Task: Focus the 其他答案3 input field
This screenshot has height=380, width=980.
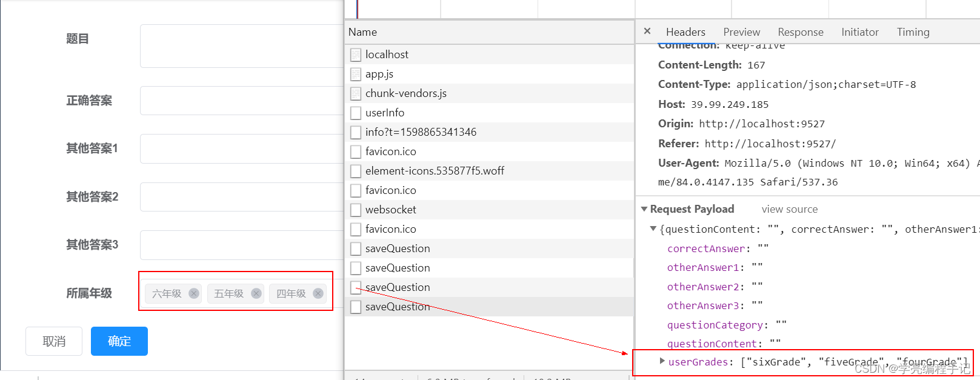Action: (x=242, y=245)
